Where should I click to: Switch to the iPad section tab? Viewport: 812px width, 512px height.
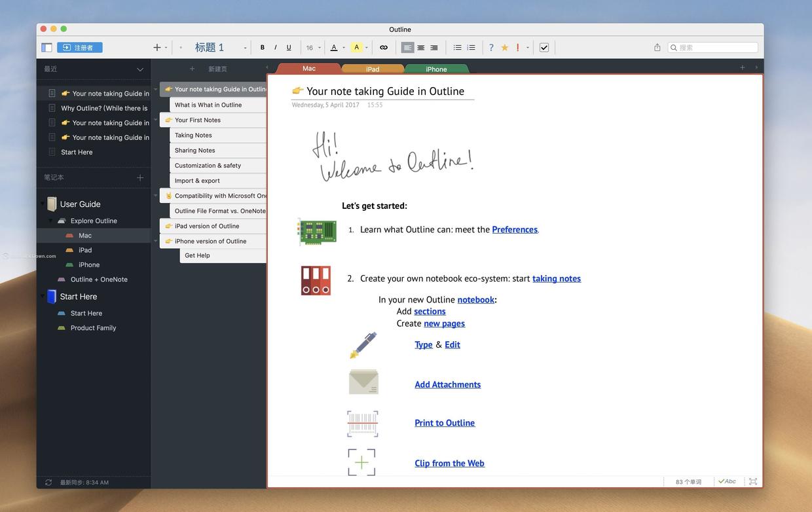373,69
